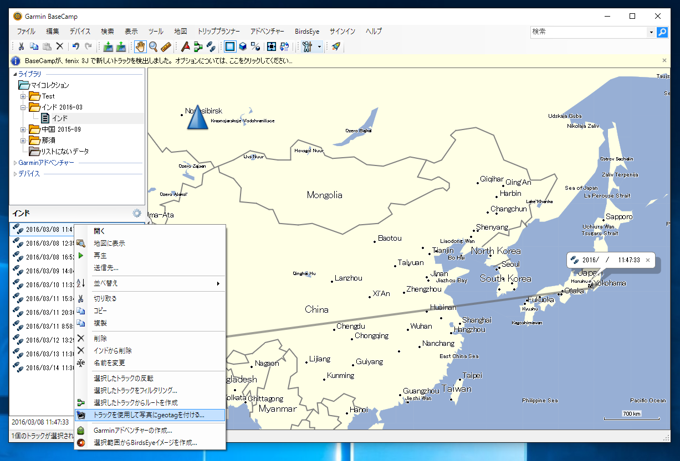
Task: Close the track info popup on map
Action: [x=648, y=260]
